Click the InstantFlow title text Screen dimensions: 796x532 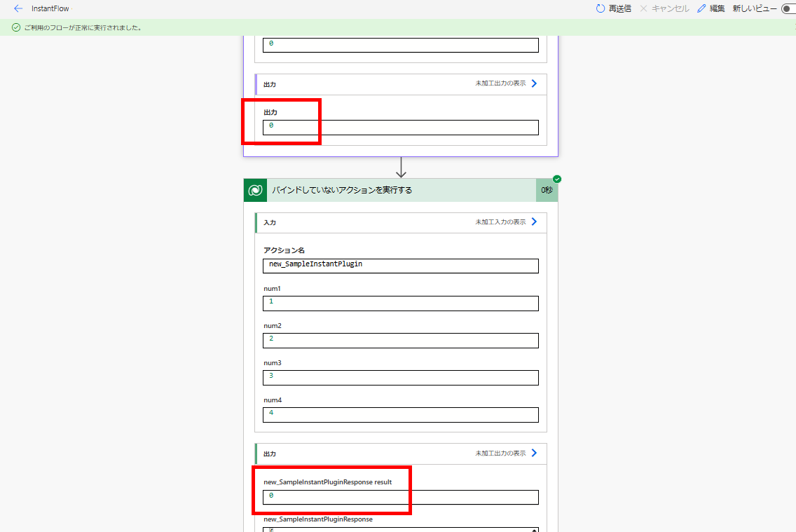tap(50, 8)
